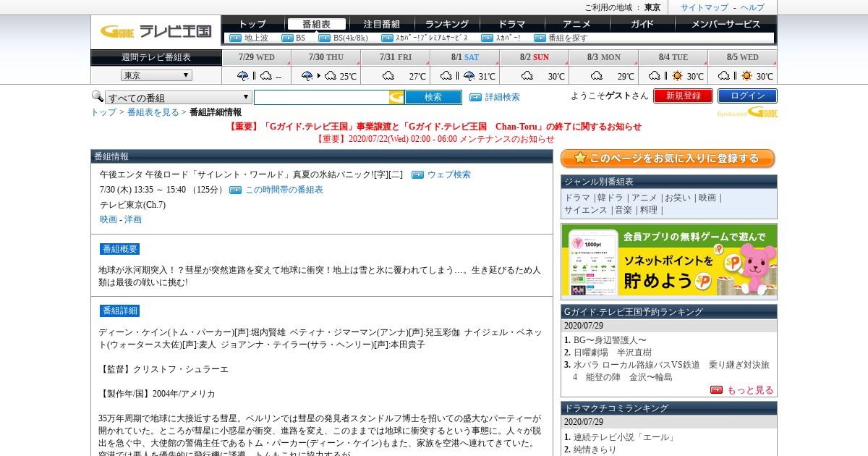Image resolution: width=868 pixels, height=456 pixels.
Task: Click the 週間テレビ番組表 header
Action: click(x=156, y=57)
